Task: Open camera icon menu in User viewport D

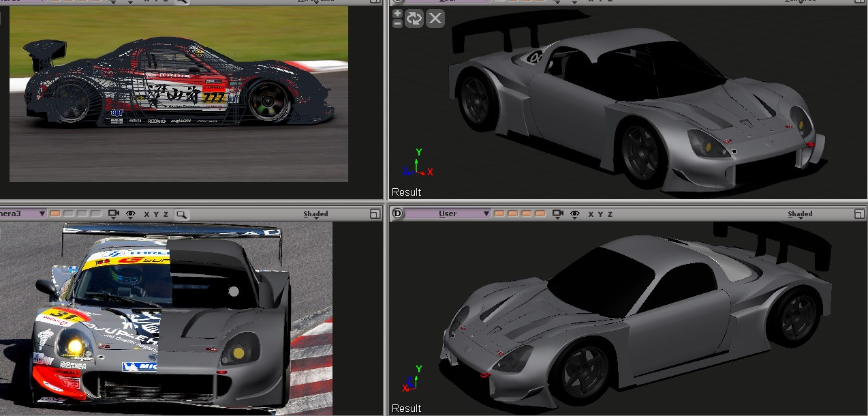Action: tap(558, 214)
